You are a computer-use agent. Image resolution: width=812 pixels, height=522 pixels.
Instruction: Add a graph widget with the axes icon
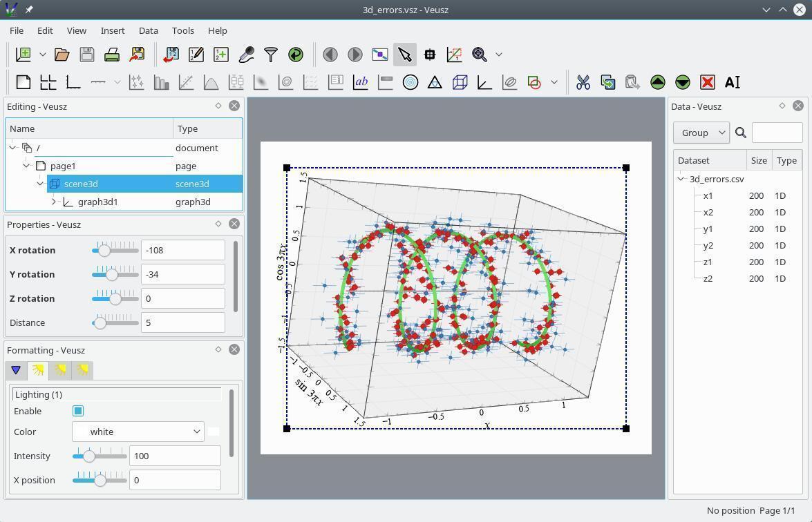(x=73, y=82)
